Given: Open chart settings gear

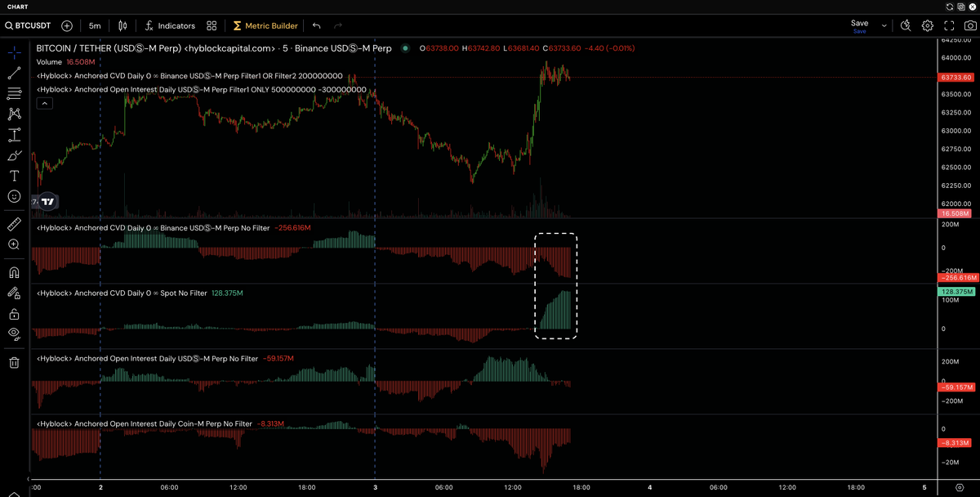Looking at the screenshot, I should click(x=928, y=26).
